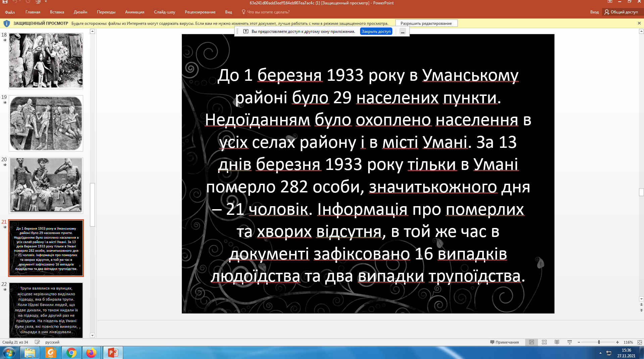Open Foxit PDF reader from taskbar

tap(51, 353)
